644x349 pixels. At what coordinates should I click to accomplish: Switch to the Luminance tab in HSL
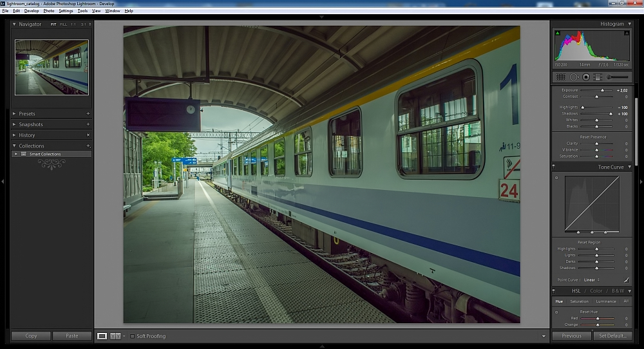tap(605, 301)
